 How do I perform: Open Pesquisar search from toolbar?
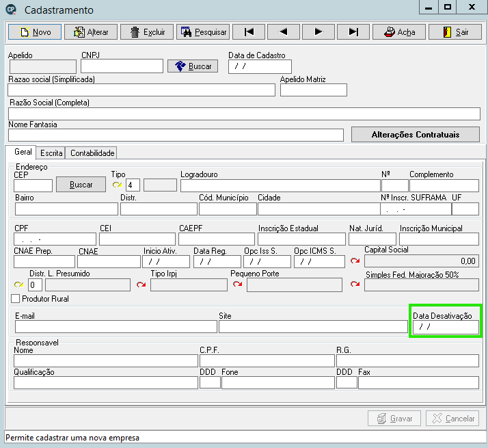click(x=203, y=32)
